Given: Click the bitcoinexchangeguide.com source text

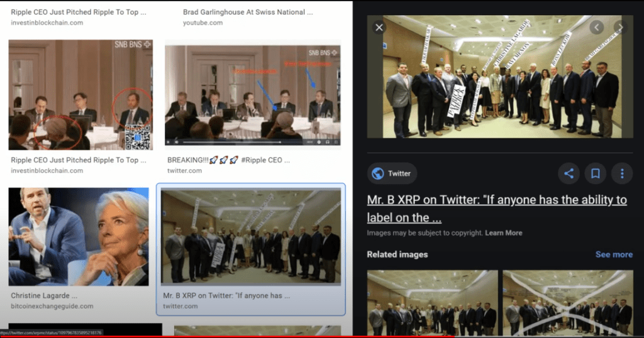Looking at the screenshot, I should point(52,306).
